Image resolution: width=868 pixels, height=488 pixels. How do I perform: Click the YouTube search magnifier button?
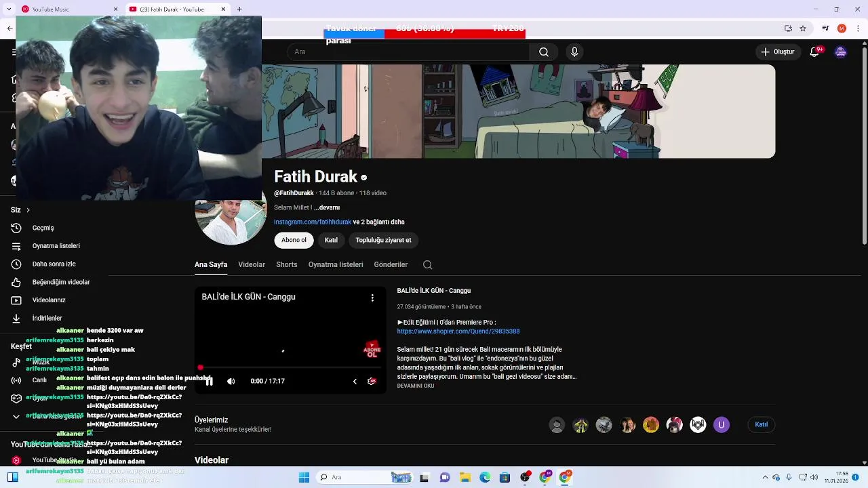[544, 52]
